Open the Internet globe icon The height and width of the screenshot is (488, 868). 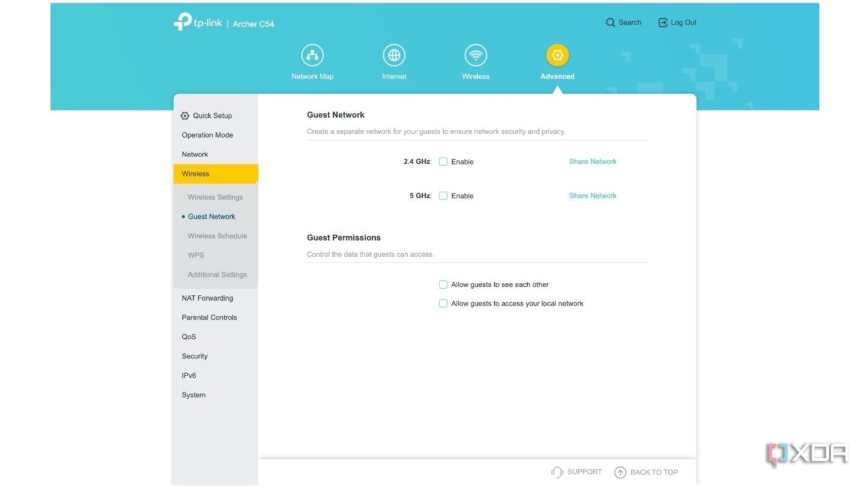click(x=394, y=55)
